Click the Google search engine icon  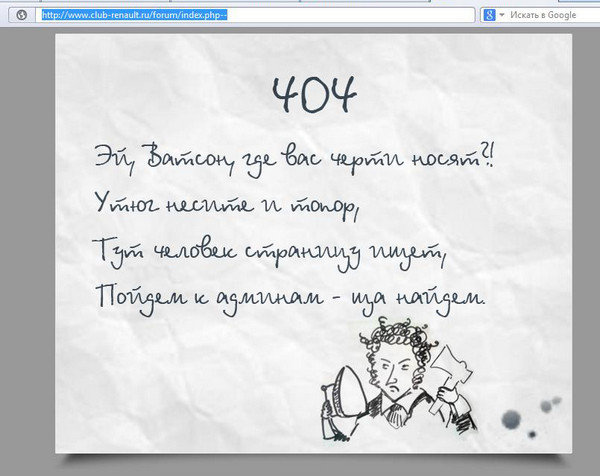pos(489,15)
